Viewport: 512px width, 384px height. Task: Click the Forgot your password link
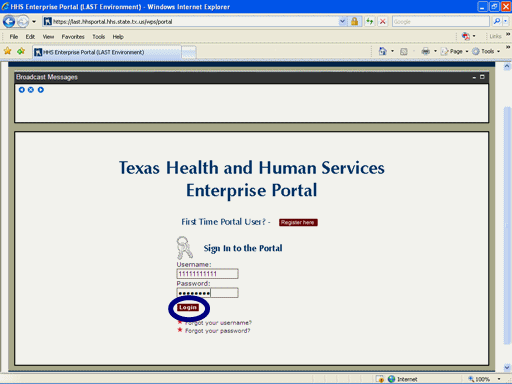pyautogui.click(x=218, y=331)
